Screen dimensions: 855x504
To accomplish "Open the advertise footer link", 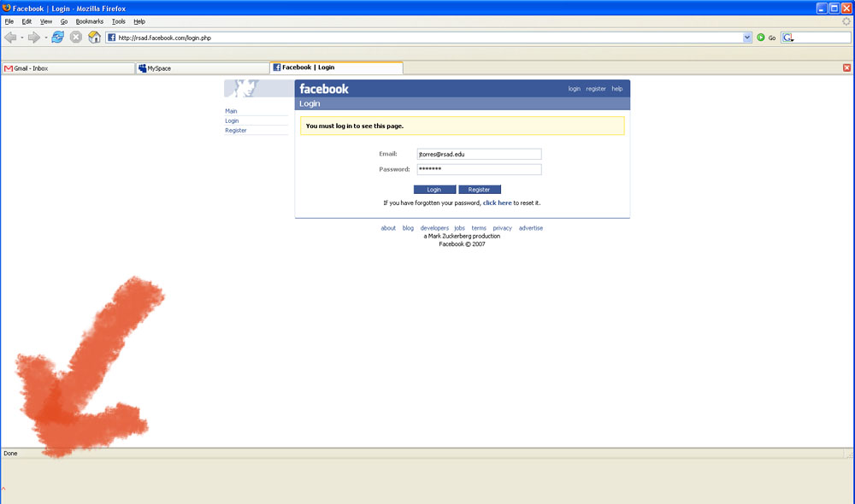I will tap(531, 228).
